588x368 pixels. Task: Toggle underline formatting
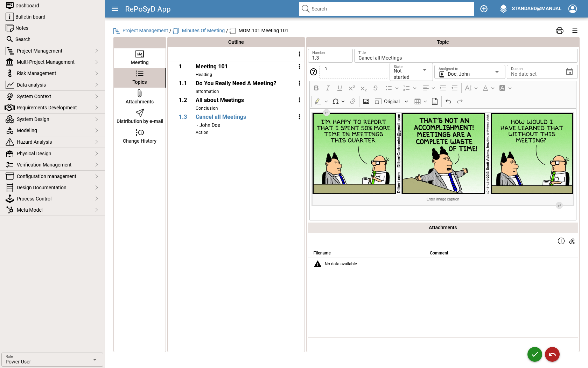tap(340, 88)
